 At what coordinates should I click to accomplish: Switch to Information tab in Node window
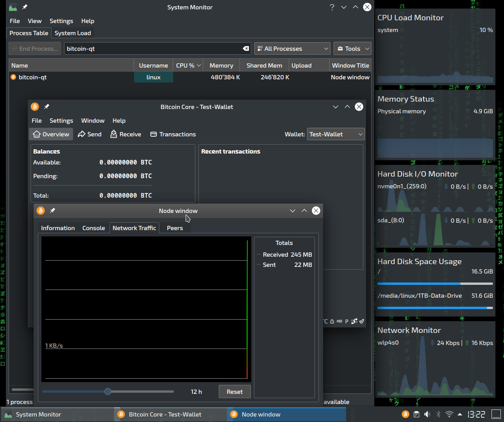point(58,228)
